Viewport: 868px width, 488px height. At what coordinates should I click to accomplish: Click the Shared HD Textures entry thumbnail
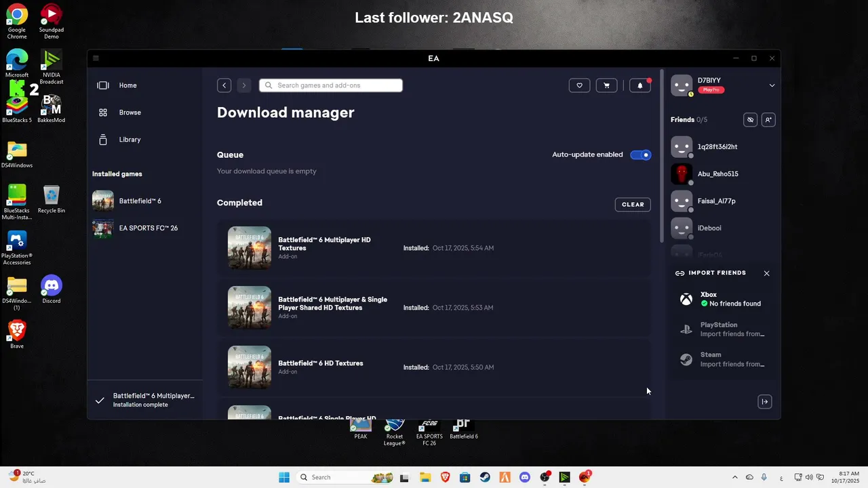click(x=250, y=308)
